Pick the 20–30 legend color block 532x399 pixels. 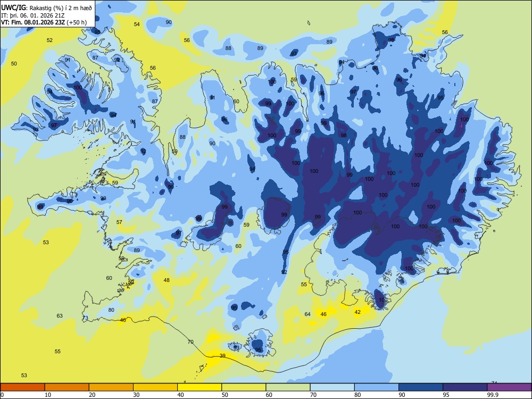pyautogui.click(x=111, y=387)
